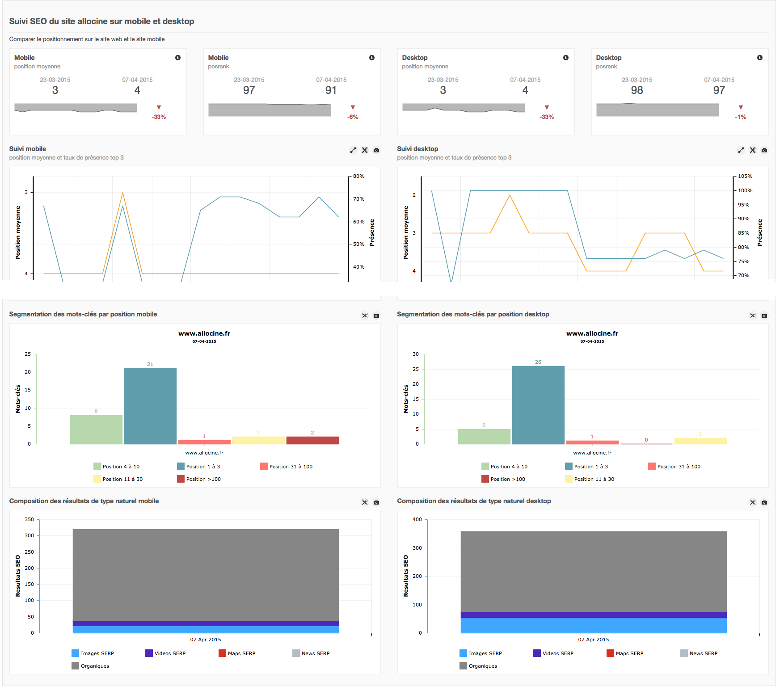Viewport: 784px width, 686px height.
Task: Toggle 'Images SERP' in mobile composition legend
Action: pyautogui.click(x=93, y=653)
